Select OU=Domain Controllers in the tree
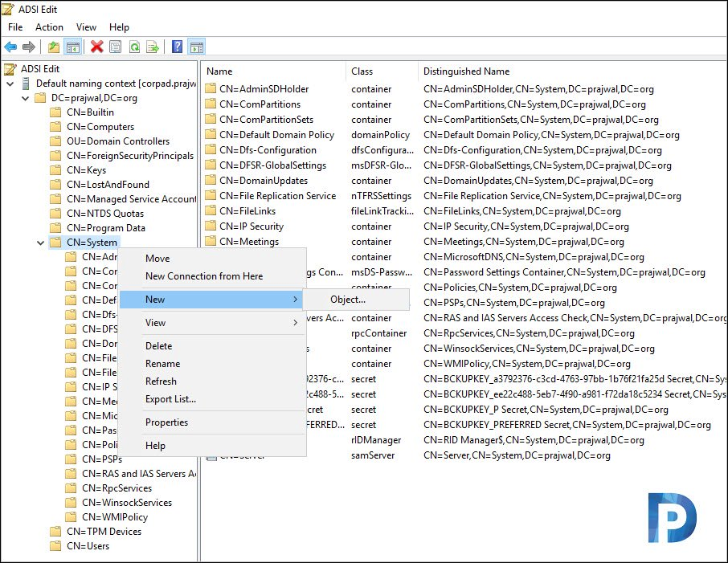Image resolution: width=728 pixels, height=563 pixels. (x=118, y=141)
